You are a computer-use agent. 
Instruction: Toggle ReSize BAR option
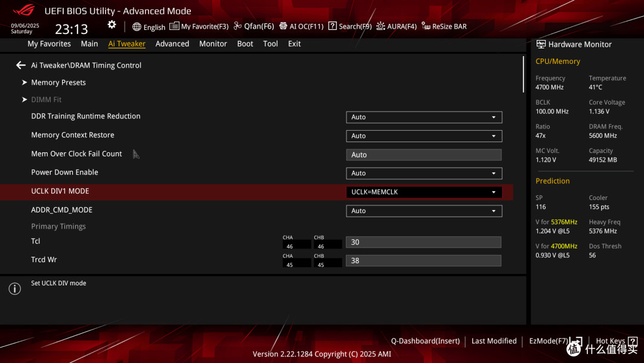[444, 26]
